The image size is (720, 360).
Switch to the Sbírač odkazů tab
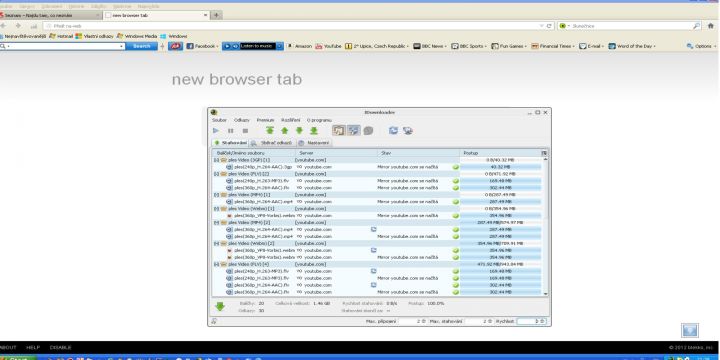[272, 143]
